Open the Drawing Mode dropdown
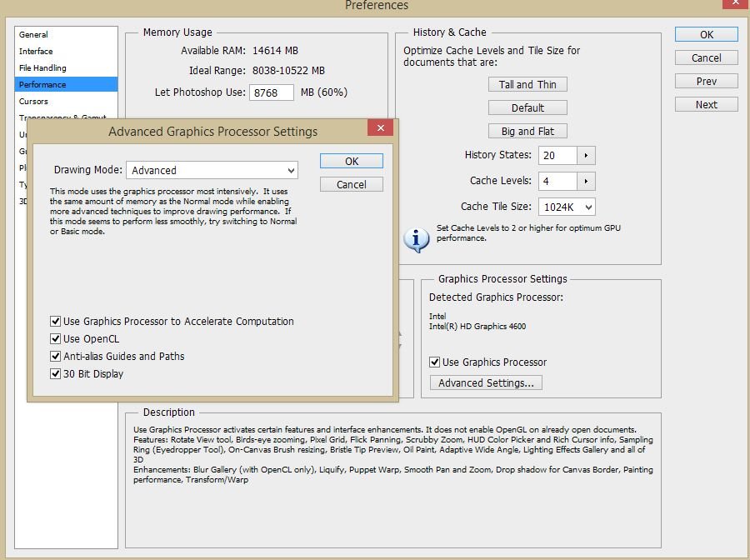The width and height of the screenshot is (750, 560). click(x=212, y=170)
